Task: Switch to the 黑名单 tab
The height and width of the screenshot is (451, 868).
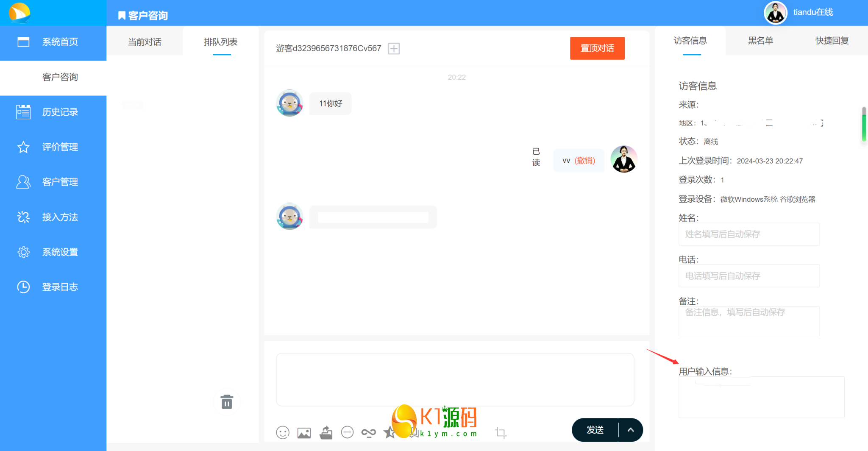Action: 760,41
